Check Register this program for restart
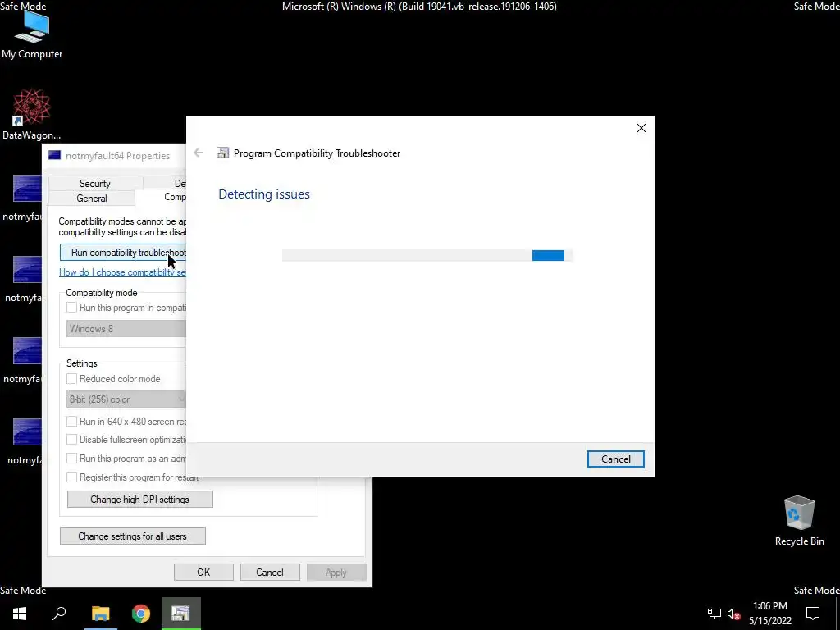The image size is (840, 630). tap(72, 477)
